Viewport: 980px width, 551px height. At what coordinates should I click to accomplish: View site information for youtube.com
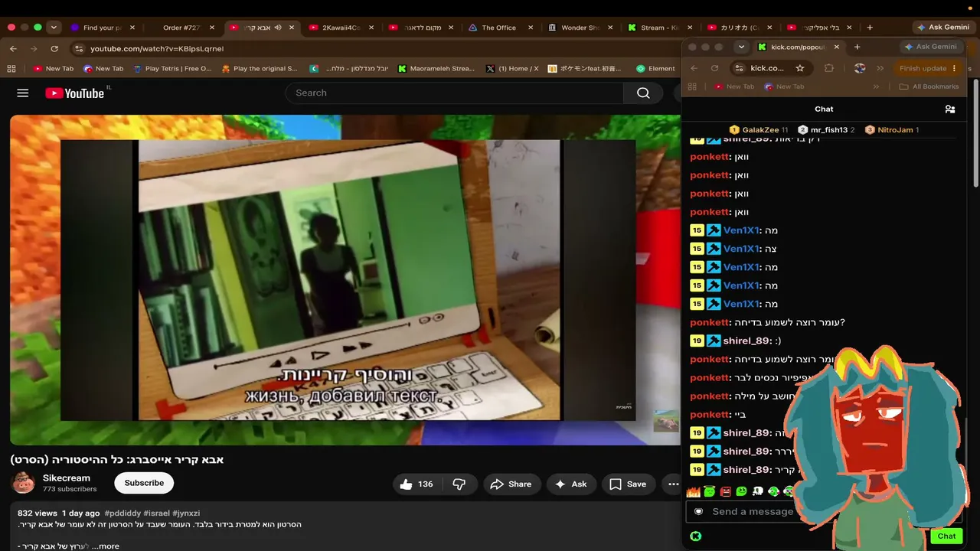pos(78,48)
